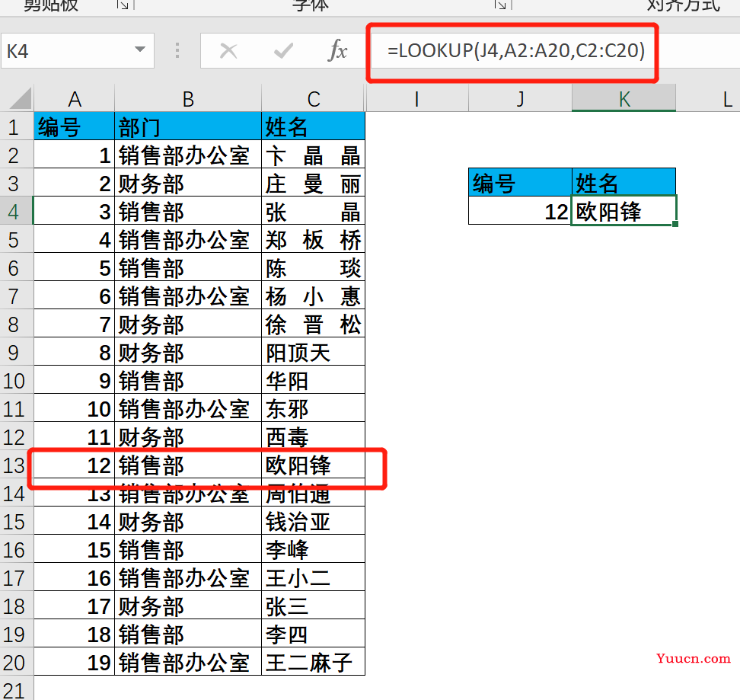Click name cell 徐晋松
The height and width of the screenshot is (700, 740).
point(314,324)
